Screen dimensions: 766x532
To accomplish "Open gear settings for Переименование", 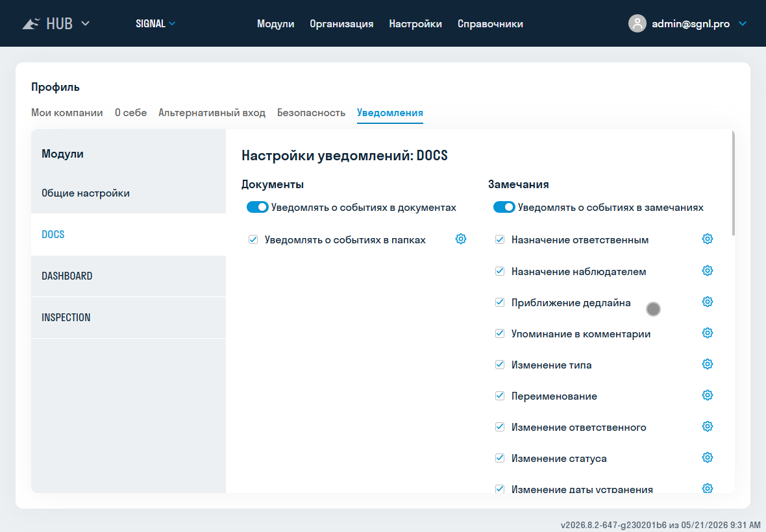I will (x=708, y=395).
